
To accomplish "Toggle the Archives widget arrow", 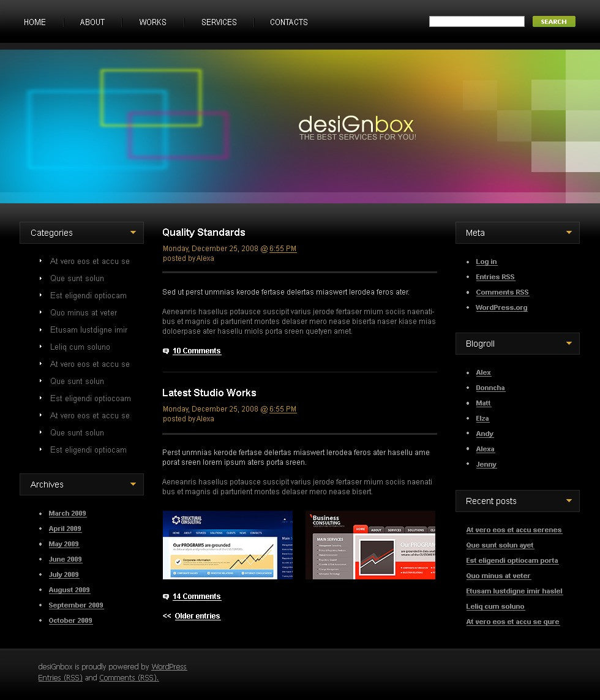I will 133,484.
